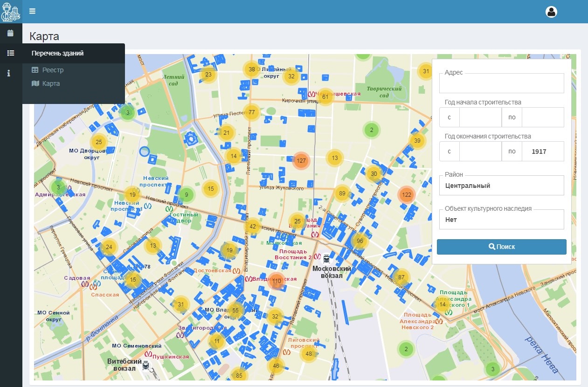The height and width of the screenshot is (387, 588).
Task: Click yellow cluster marker 30
Action: (374, 174)
